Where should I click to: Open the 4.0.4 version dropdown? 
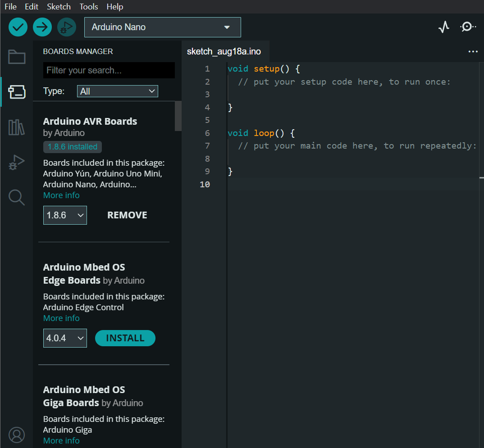pos(65,338)
